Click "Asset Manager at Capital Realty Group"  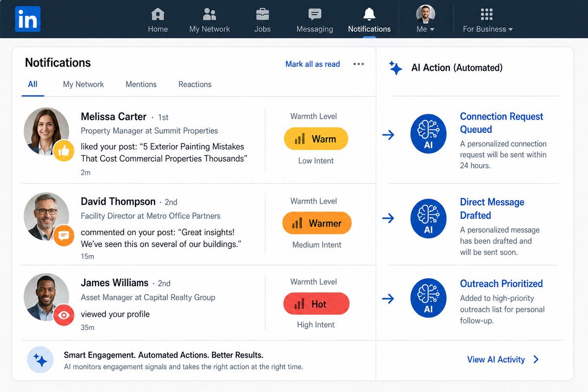tap(148, 297)
